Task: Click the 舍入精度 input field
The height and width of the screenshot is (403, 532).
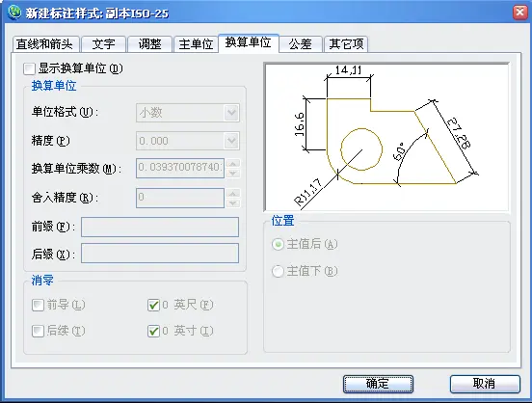Action: 180,198
